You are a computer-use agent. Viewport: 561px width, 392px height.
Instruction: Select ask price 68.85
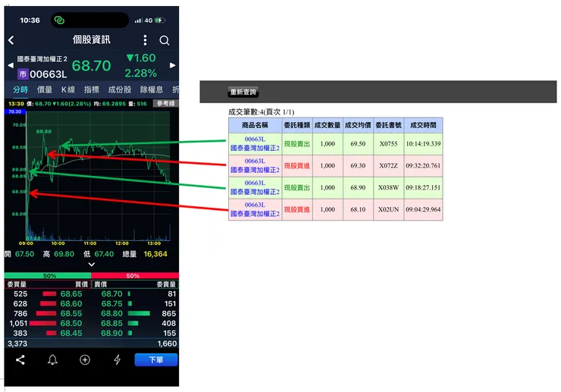coord(111,323)
